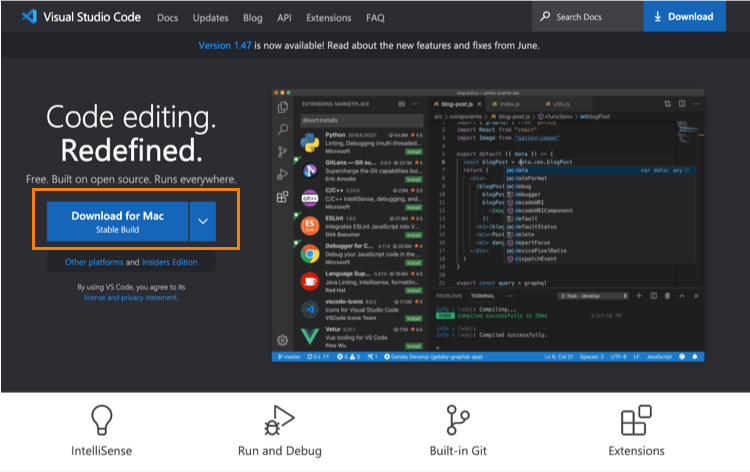Image resolution: width=750 pixels, height=472 pixels.
Task: Open the PROBLEMS panel tab
Action: (449, 296)
